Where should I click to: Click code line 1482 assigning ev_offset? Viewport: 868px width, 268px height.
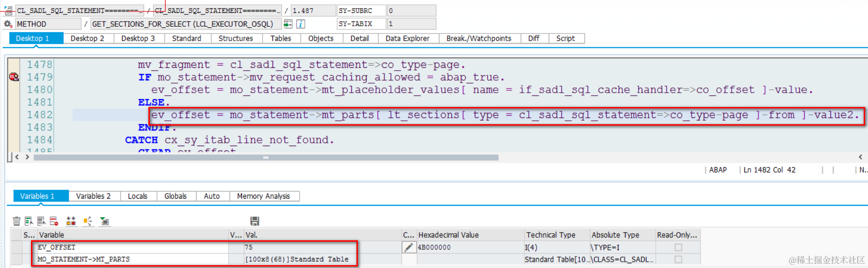pyautogui.click(x=505, y=115)
